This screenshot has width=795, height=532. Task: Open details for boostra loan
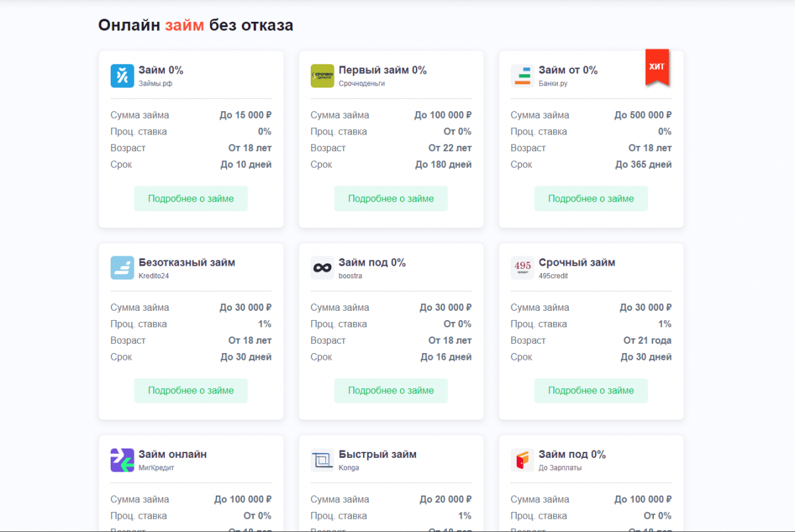click(x=391, y=391)
